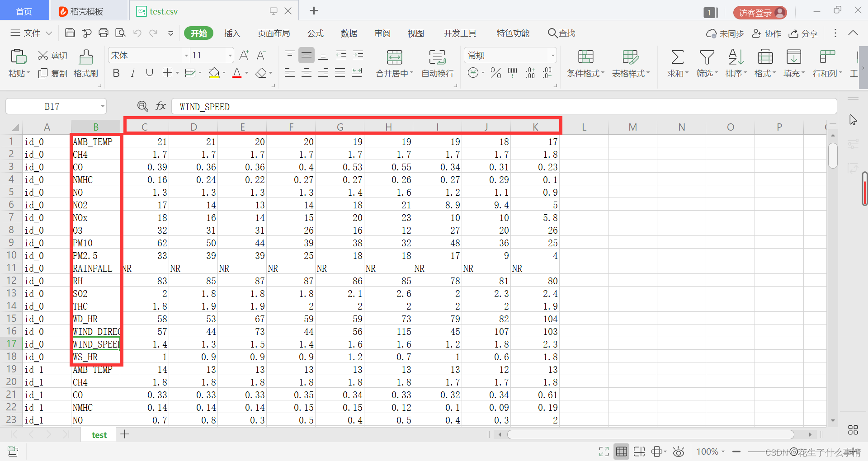
Task: Open number format dropdown 常规
Action: [x=553, y=56]
